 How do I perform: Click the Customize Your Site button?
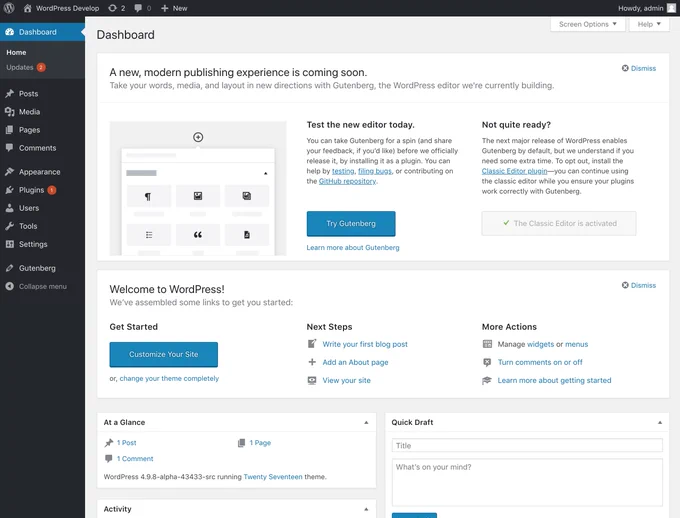(163, 354)
